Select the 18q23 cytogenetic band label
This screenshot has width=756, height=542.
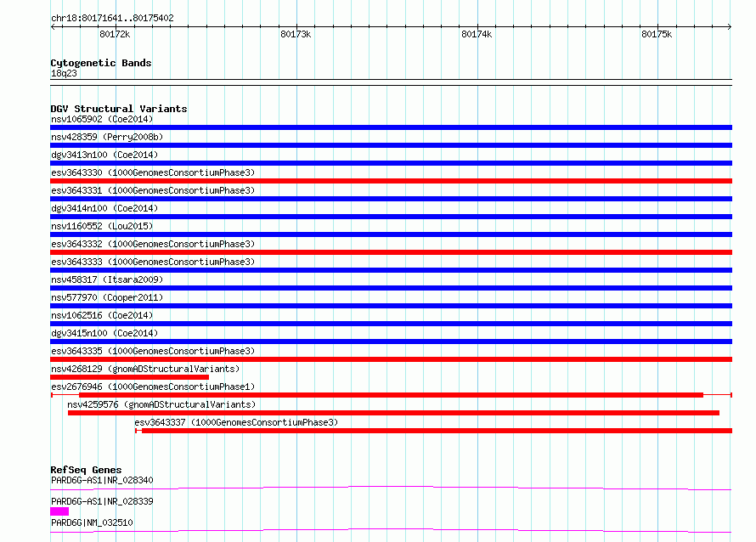click(x=64, y=73)
